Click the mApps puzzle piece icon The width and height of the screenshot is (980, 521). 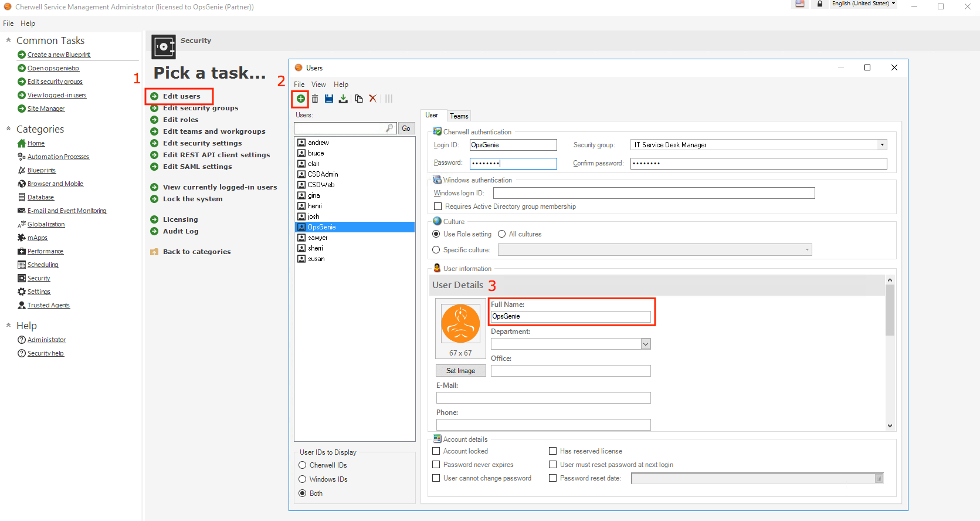point(22,238)
